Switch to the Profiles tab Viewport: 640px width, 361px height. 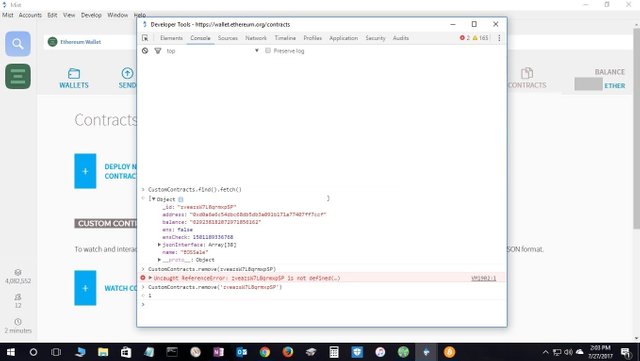(x=313, y=38)
